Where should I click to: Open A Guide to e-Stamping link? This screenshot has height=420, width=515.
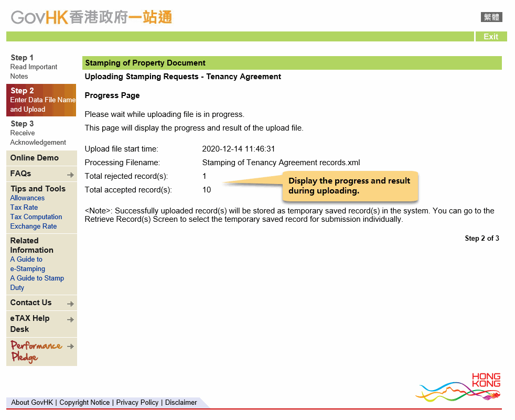pyautogui.click(x=27, y=264)
